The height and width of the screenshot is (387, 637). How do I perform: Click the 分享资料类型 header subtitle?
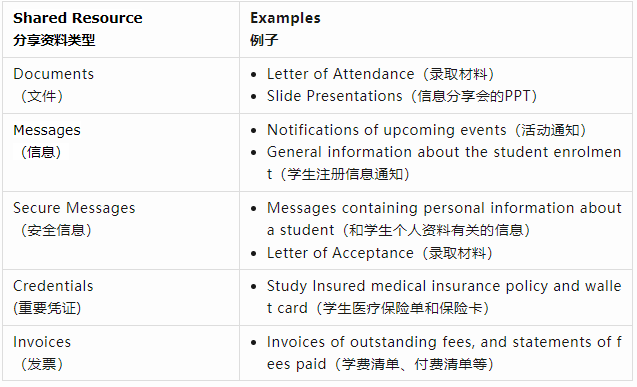[54, 40]
